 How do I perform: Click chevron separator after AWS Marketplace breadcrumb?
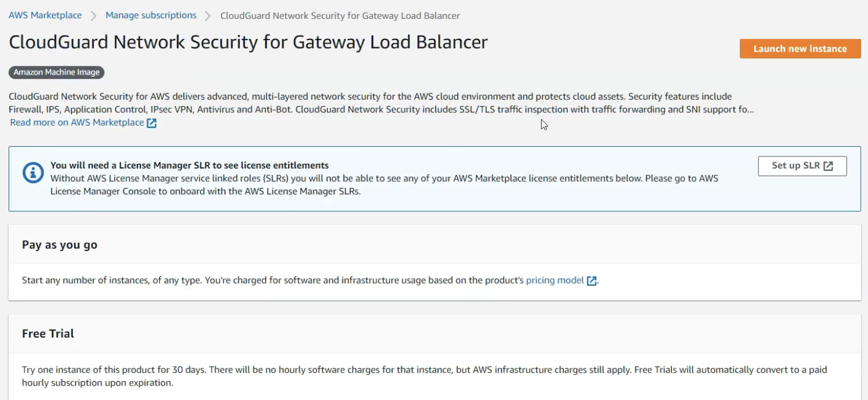(x=93, y=16)
